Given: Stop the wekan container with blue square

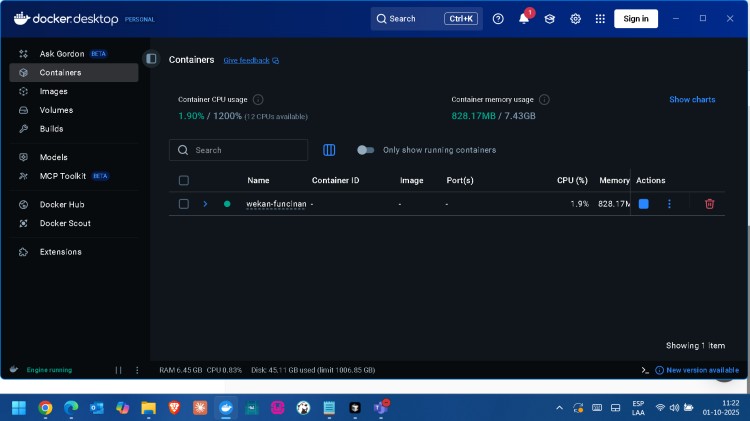Looking at the screenshot, I should (x=643, y=204).
